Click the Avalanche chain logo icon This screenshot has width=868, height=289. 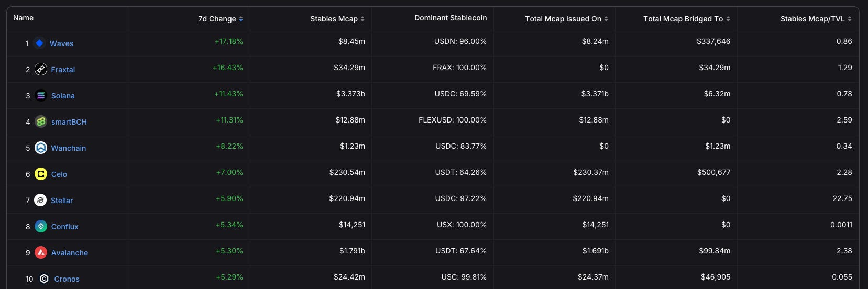tap(41, 252)
